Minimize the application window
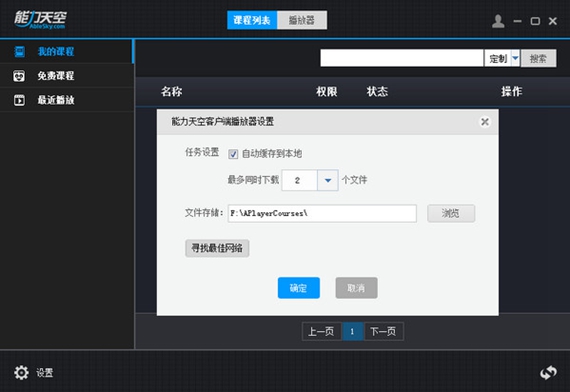Image resolution: width=570 pixels, height=392 pixels. 517,21
